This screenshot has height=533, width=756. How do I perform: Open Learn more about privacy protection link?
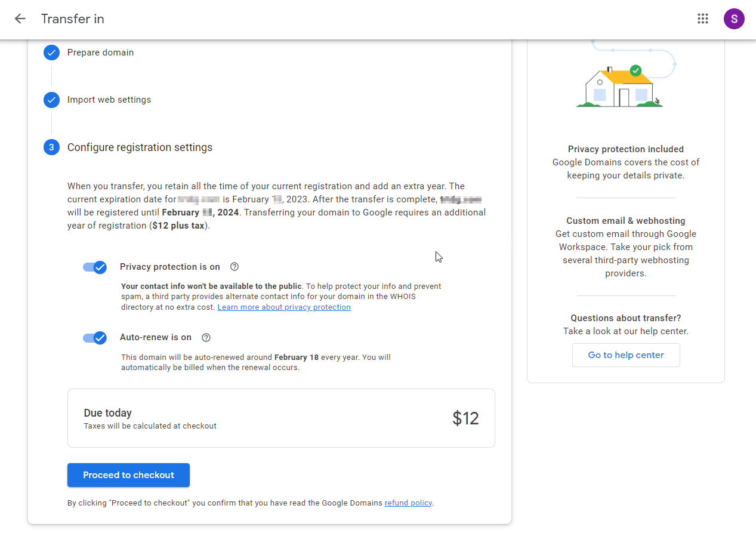284,307
